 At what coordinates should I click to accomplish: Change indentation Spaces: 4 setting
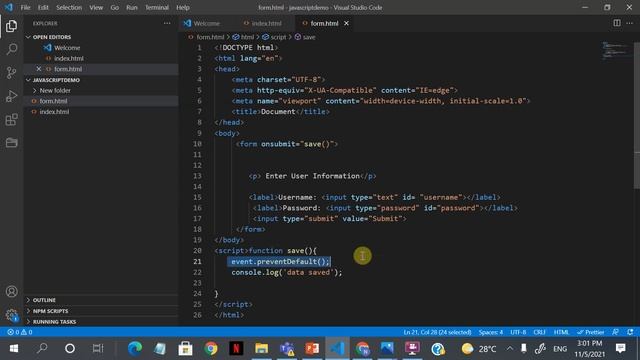coord(491,332)
